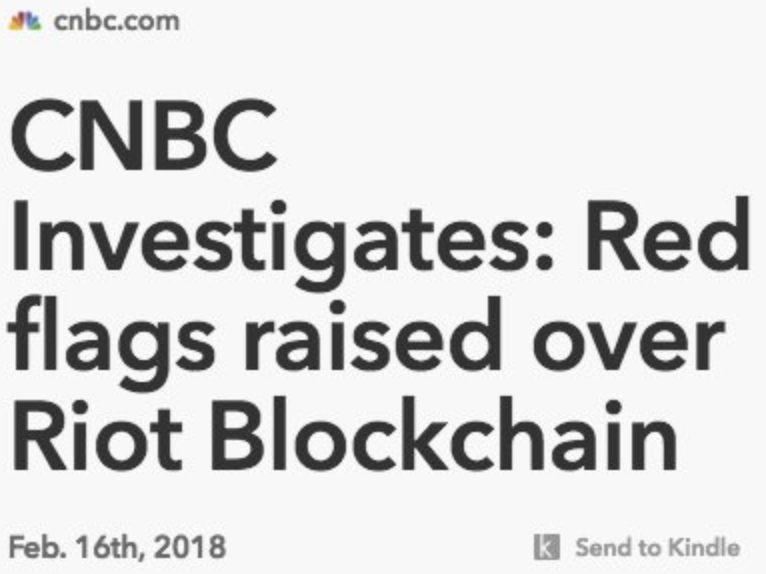Select the word raised in headline

pyautogui.click(x=373, y=335)
